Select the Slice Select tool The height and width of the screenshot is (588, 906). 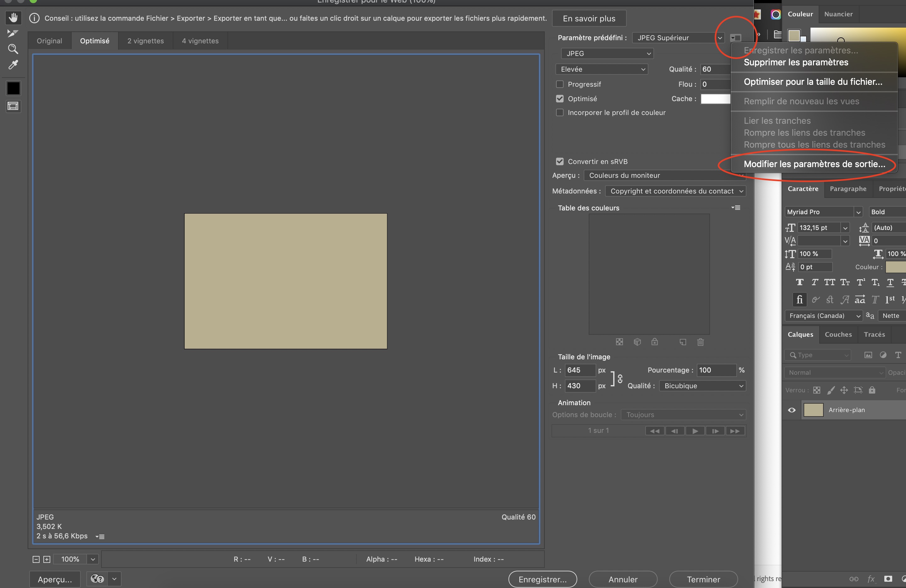click(12, 33)
